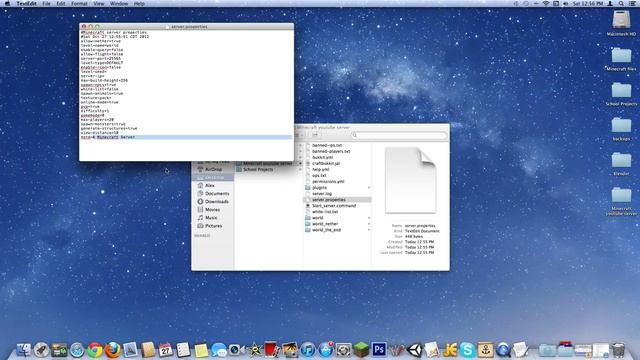The width and height of the screenshot is (640, 360).
Task: Open Spotlight search magnifier icon
Action: (x=621, y=3)
